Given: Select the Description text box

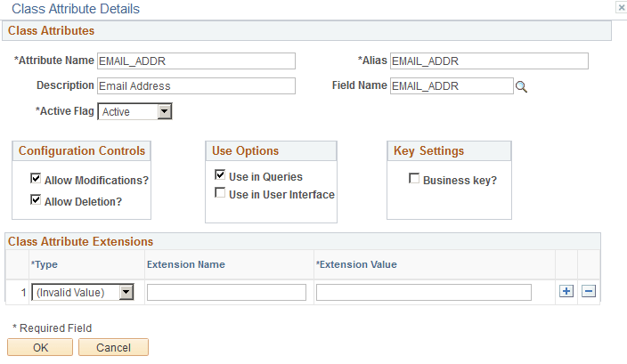Looking at the screenshot, I should 196,86.
